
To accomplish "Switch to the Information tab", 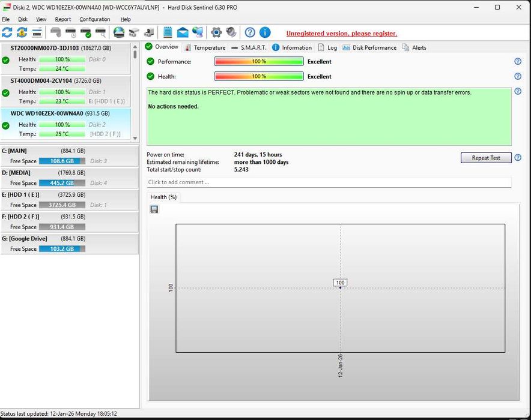I will [x=292, y=47].
